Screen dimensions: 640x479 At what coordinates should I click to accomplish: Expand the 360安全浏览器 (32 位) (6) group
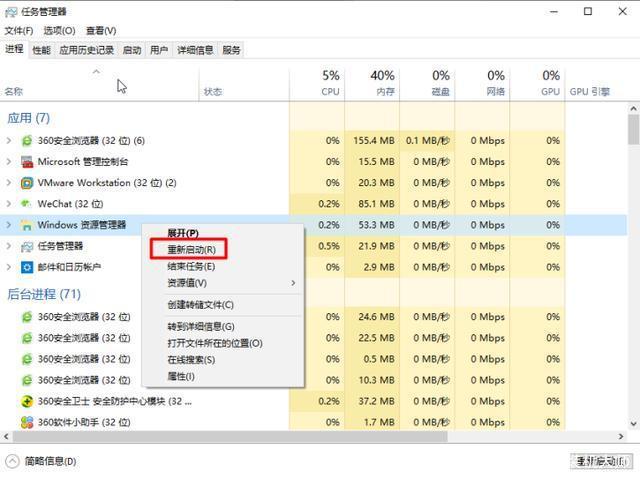(x=9, y=141)
